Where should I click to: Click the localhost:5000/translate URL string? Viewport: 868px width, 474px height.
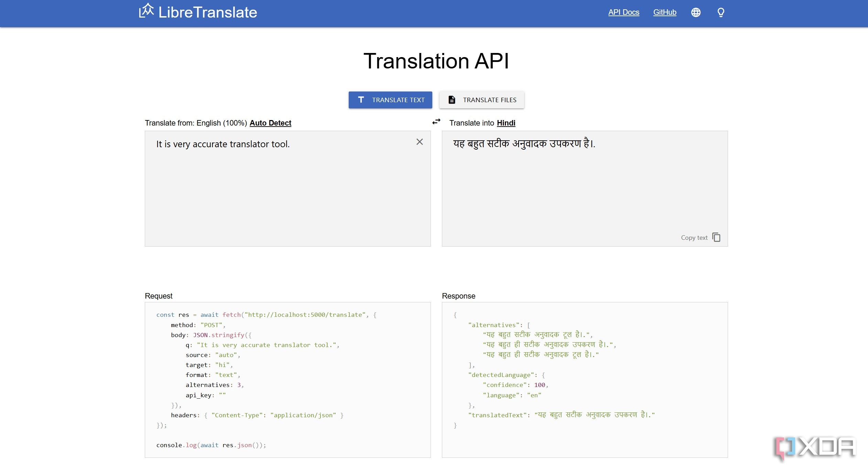pyautogui.click(x=305, y=315)
